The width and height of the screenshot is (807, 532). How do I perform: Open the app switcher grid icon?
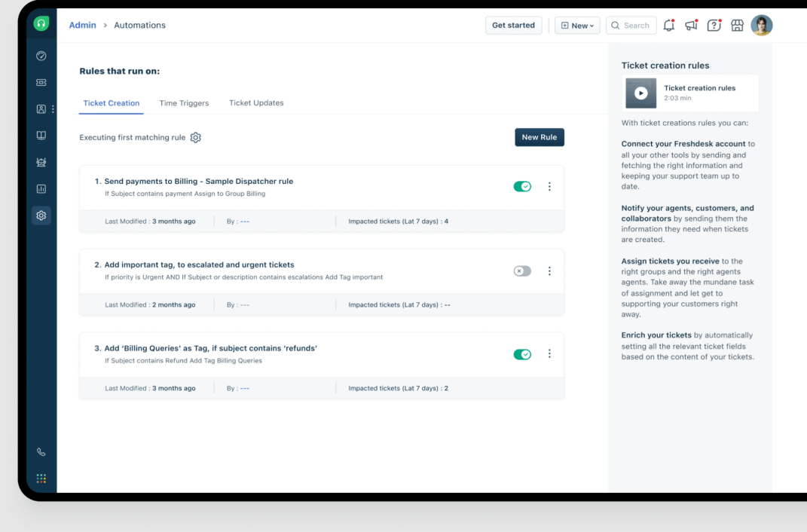point(41,478)
